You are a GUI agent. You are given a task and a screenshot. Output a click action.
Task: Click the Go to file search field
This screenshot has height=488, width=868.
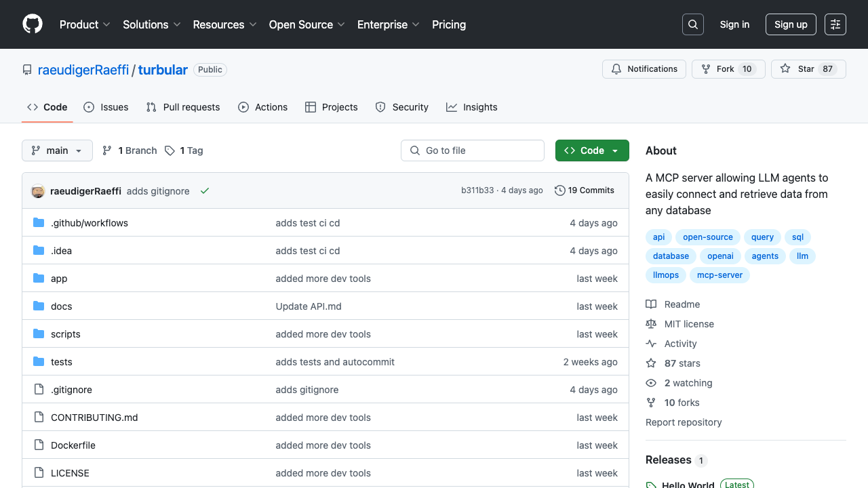[473, 150]
